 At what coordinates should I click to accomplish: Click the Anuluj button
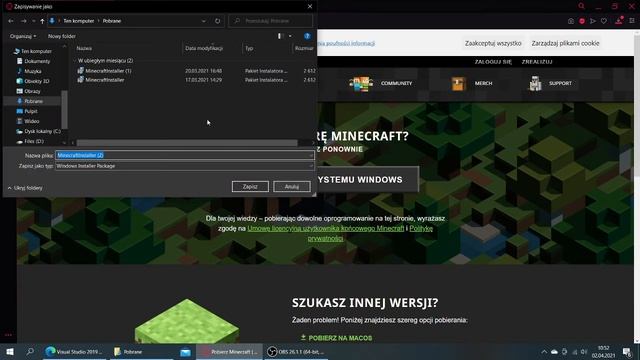click(292, 187)
